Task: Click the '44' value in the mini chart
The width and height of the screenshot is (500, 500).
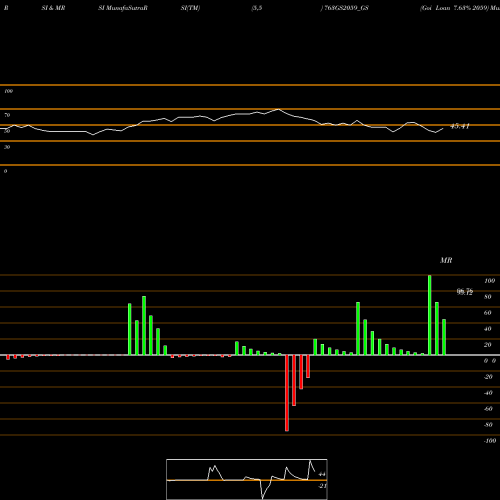Action: tap(322, 474)
